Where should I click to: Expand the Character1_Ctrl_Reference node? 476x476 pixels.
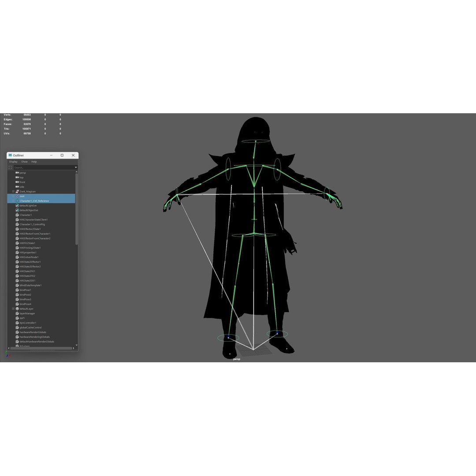(13, 201)
